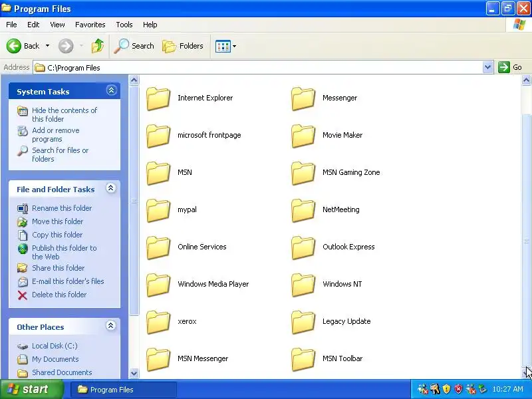Click Search for files or folders
The height and width of the screenshot is (399, 532).
coord(61,154)
